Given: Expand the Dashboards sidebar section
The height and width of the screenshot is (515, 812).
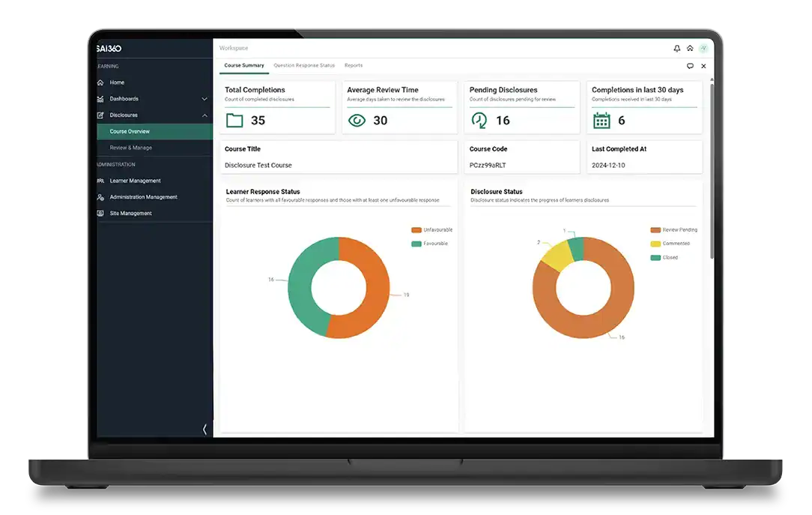Looking at the screenshot, I should click(x=204, y=99).
